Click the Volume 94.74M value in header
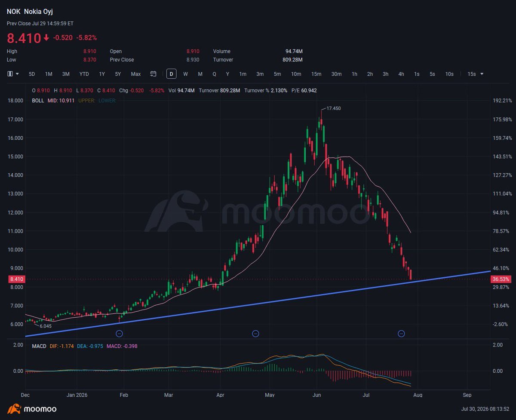The height and width of the screenshot is (420, 516). (294, 51)
